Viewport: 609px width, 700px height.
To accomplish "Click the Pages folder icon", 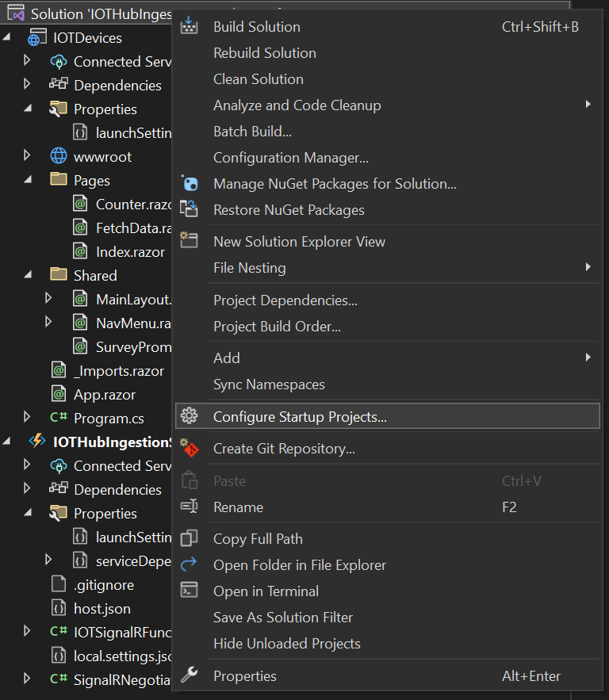I will click(59, 179).
